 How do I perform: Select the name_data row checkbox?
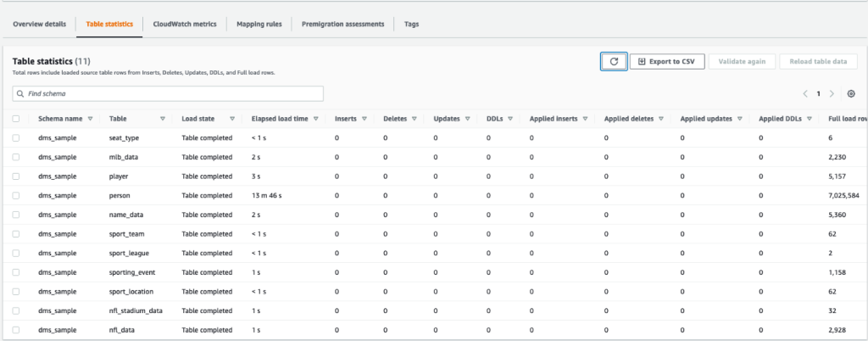tap(16, 215)
